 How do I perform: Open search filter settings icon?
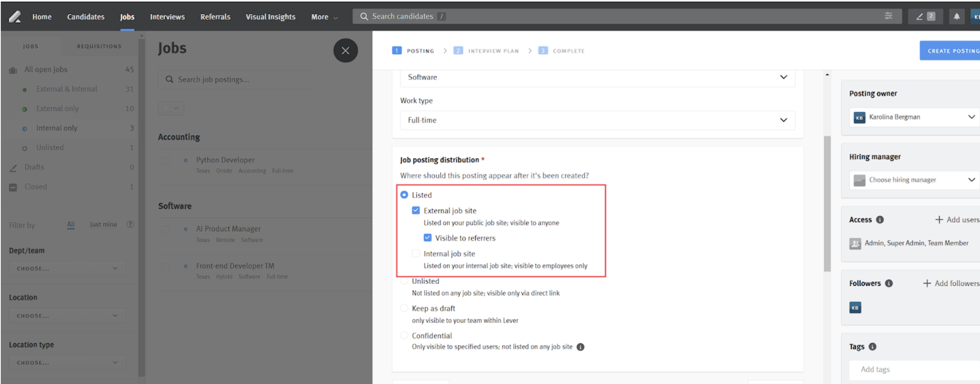(x=888, y=16)
